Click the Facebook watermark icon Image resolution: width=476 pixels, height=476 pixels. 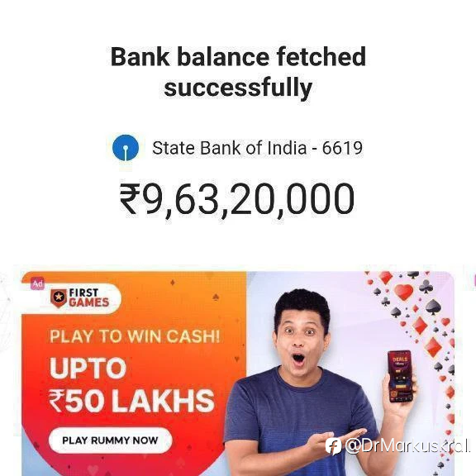(333, 446)
